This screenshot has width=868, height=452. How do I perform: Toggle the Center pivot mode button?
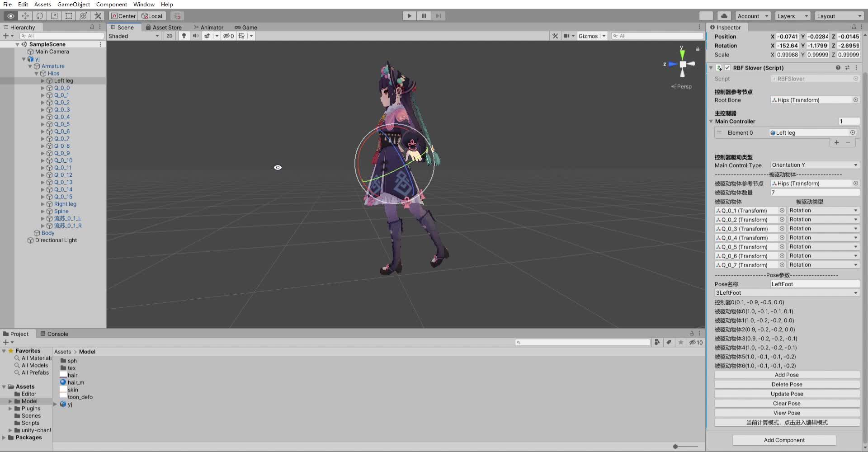(123, 16)
